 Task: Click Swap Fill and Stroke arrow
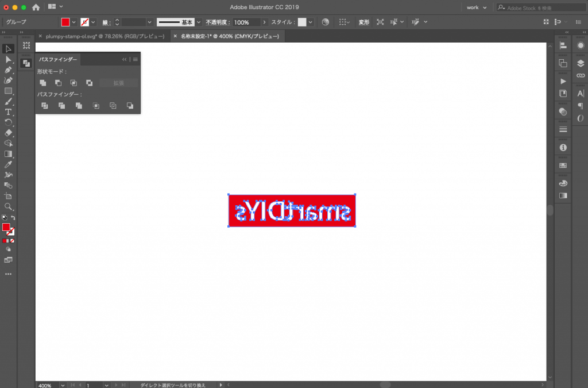pyautogui.click(x=13, y=218)
